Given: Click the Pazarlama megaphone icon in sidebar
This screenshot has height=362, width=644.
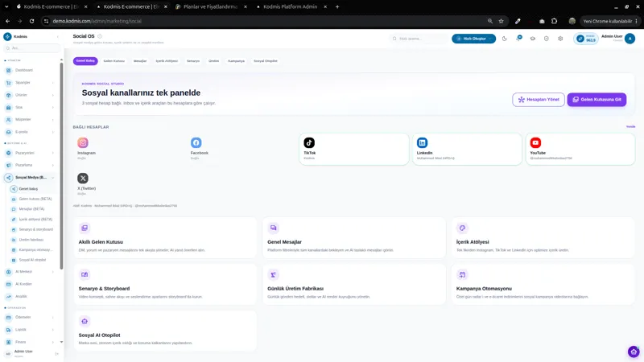Looking at the screenshot, I should pos(8,165).
